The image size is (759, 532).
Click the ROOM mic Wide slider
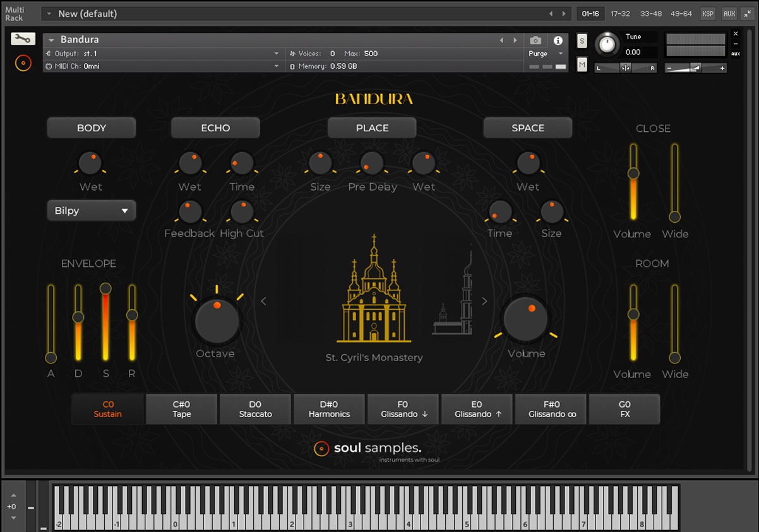point(674,323)
